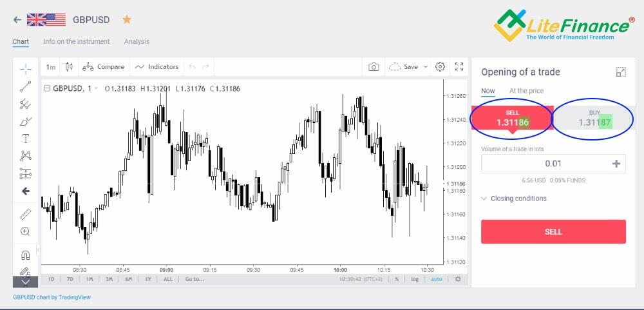644x310 pixels.
Task: Enter fullscreen chart mode
Action: click(459, 66)
